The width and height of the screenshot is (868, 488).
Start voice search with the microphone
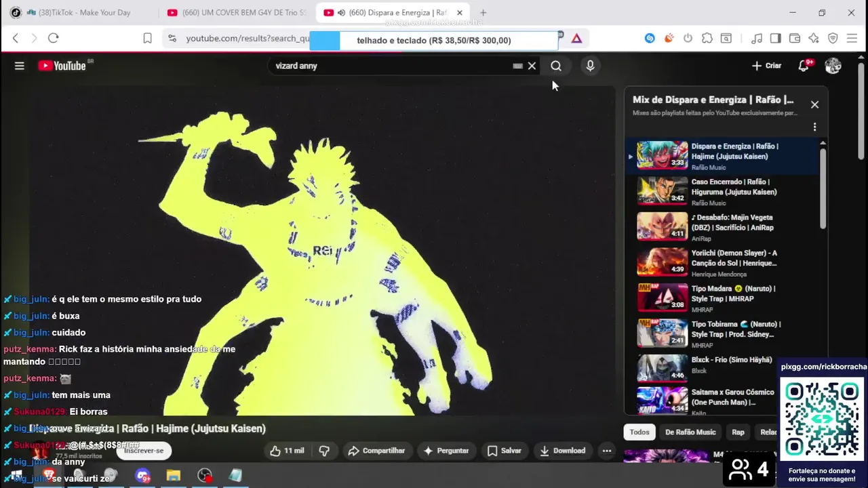point(590,66)
